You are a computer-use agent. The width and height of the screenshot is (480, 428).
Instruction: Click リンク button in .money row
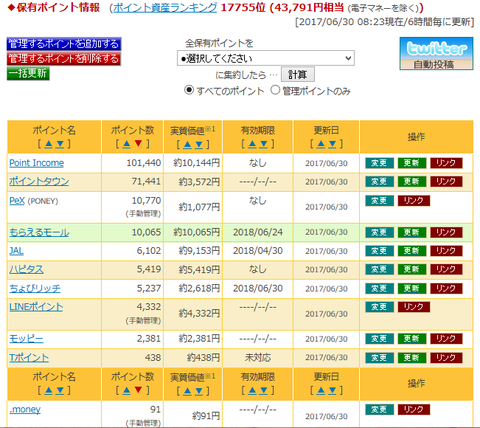coord(414,409)
